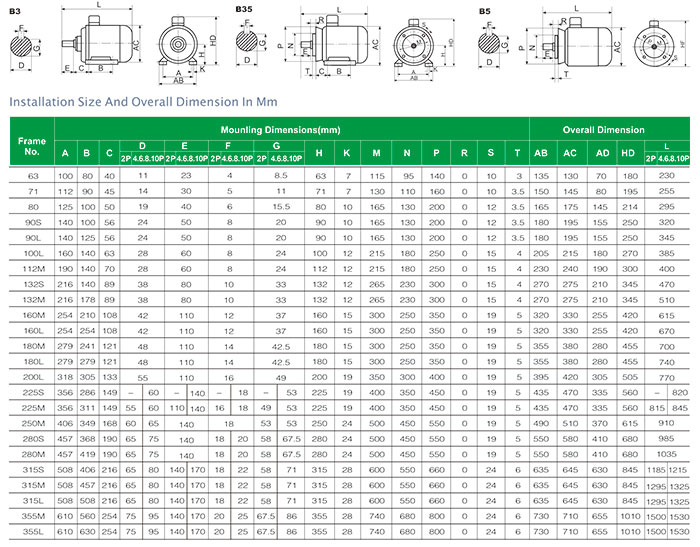Click the AB column header
700x547 pixels.
click(x=543, y=153)
